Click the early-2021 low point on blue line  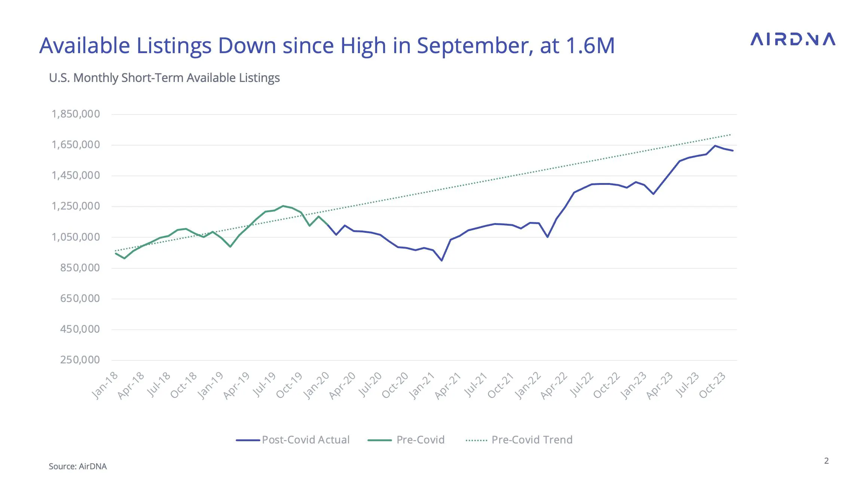442,260
